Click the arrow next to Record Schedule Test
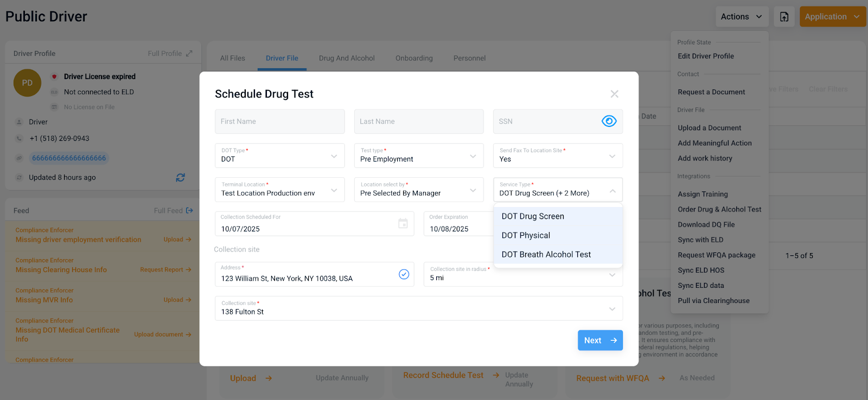The height and width of the screenshot is (400, 868). point(496,375)
